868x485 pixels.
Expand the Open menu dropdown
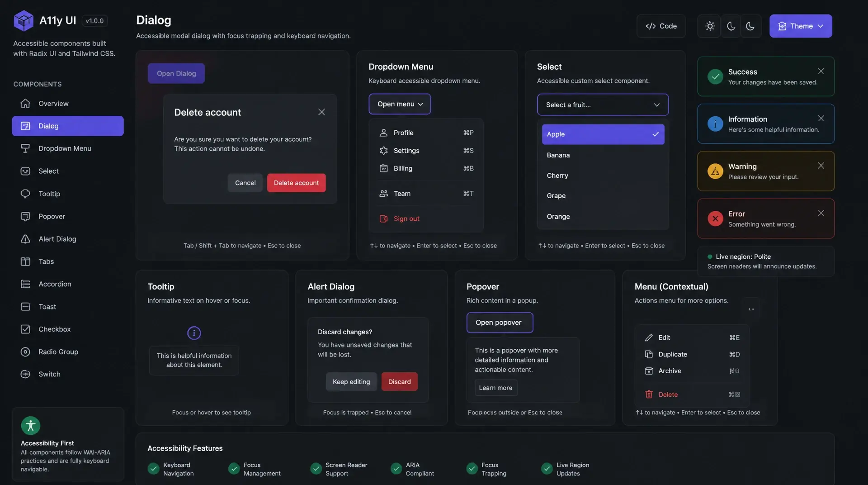[x=400, y=104]
